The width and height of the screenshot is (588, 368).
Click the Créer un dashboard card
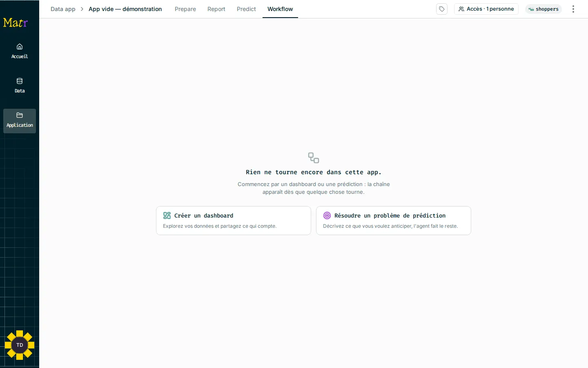tap(234, 220)
